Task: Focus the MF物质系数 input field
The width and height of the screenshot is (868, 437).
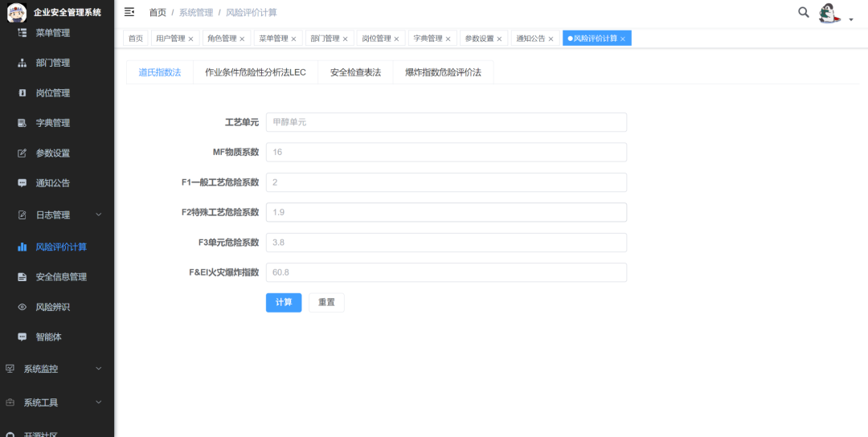Action: pyautogui.click(x=446, y=152)
